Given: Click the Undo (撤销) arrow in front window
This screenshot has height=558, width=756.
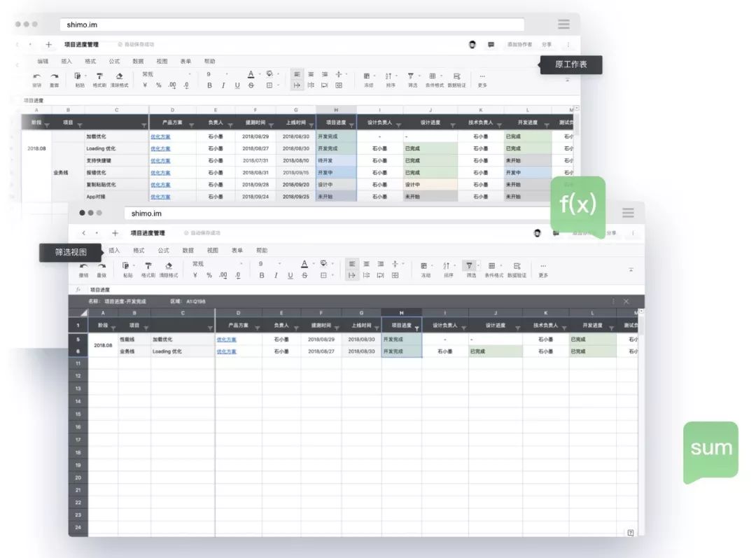Looking at the screenshot, I should coord(83,265).
